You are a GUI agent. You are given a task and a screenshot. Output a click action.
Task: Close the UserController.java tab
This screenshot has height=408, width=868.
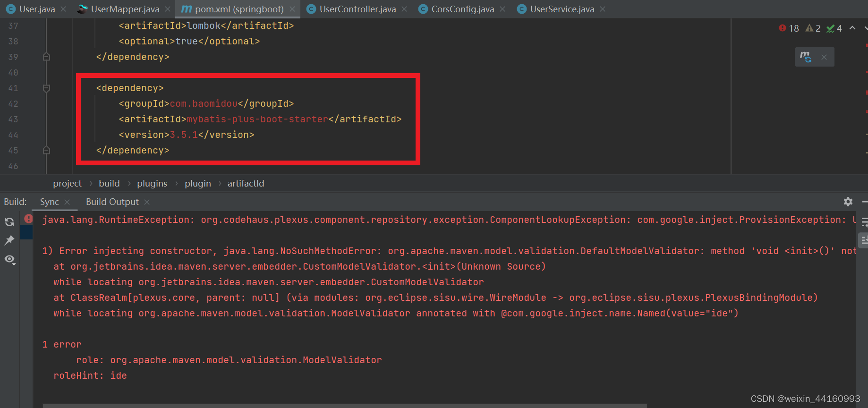pos(404,9)
